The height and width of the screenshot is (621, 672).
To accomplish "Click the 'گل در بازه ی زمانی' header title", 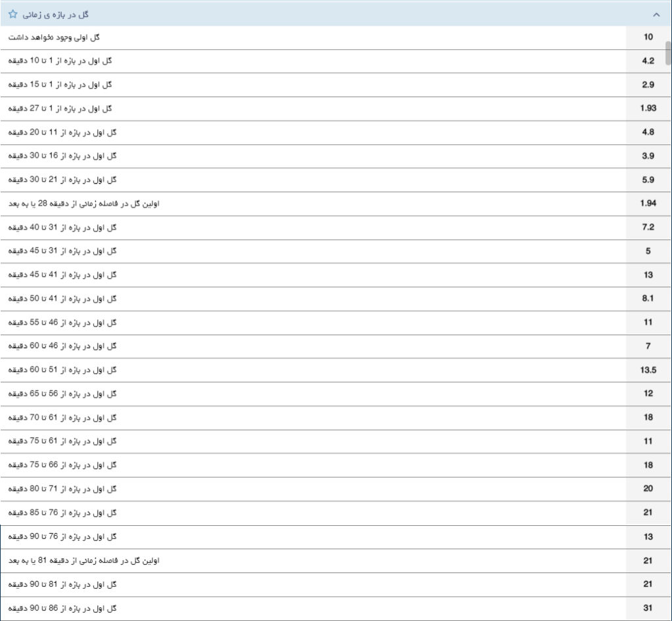I will click(55, 14).
